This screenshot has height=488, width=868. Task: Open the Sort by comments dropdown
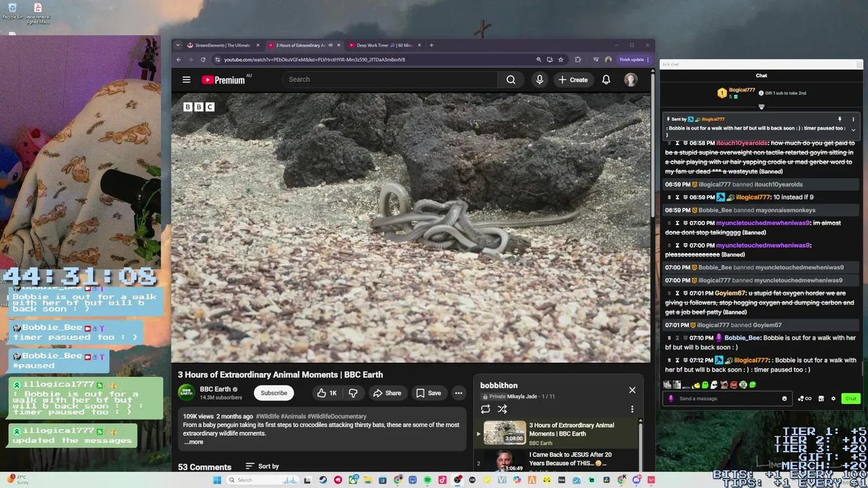(x=262, y=466)
